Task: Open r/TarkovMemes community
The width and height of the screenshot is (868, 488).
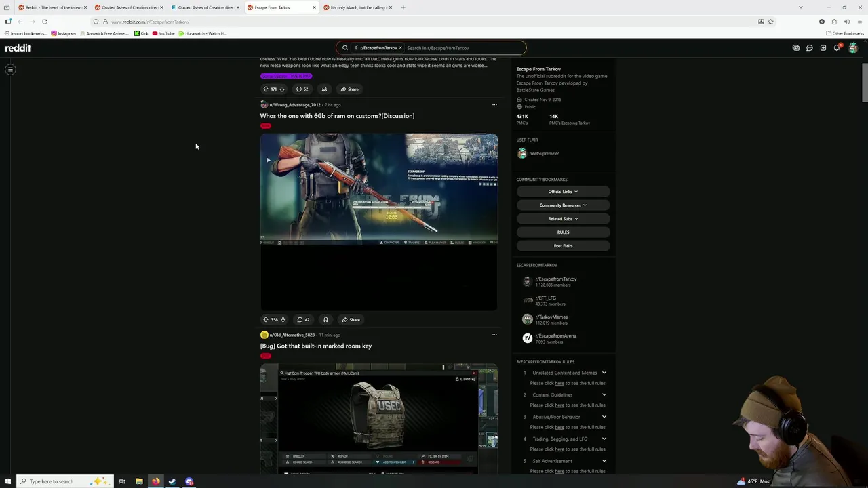Action: (x=551, y=317)
